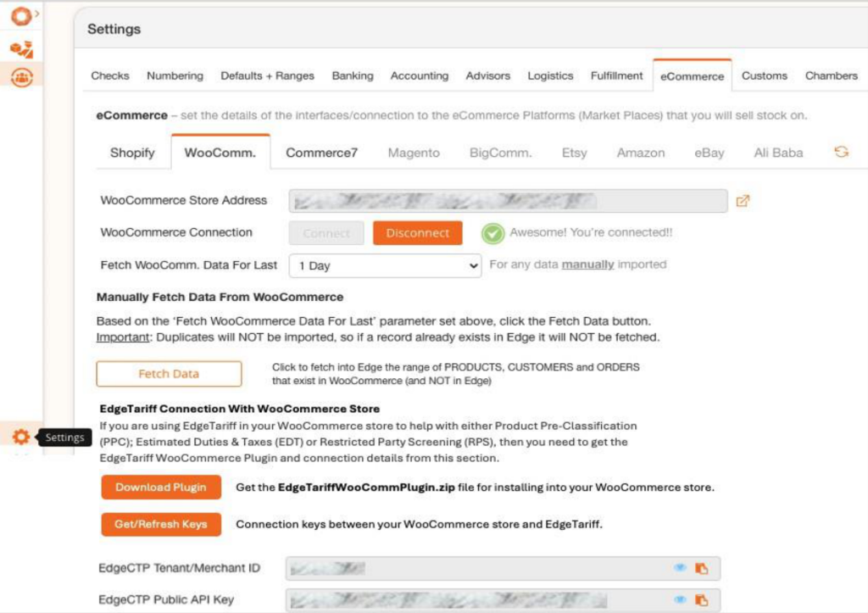Click the Settings gear icon in sidebar
The image size is (868, 613).
21,437
